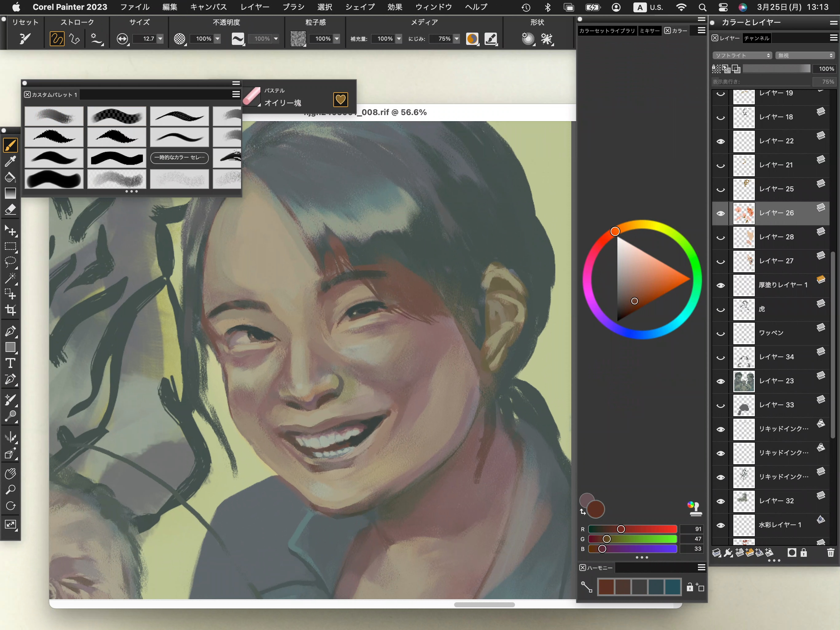Click the Reset brush tool icon

(25, 39)
